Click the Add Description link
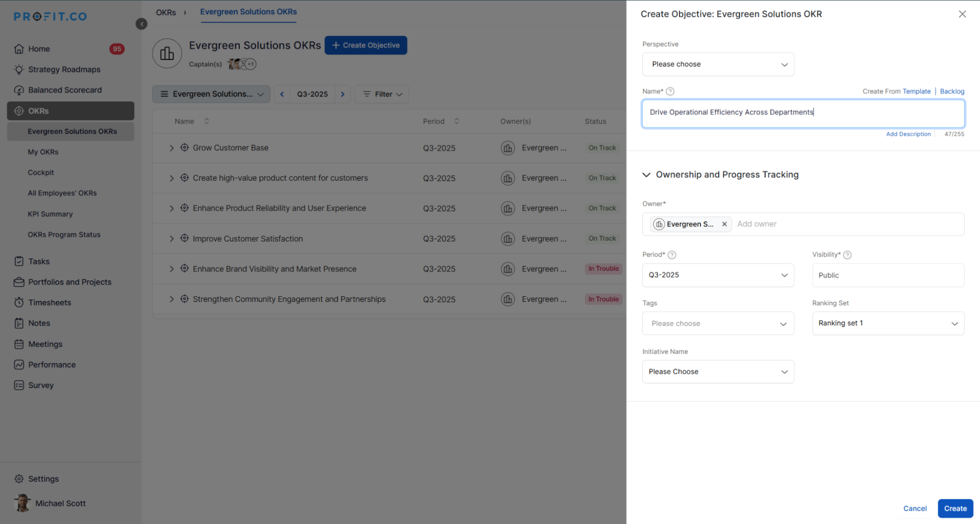The width and height of the screenshot is (980, 524). (x=908, y=134)
